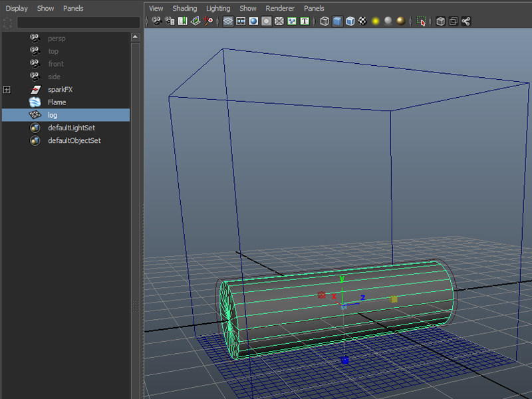Toggle viewport Shadows sphere icon

[388, 21]
